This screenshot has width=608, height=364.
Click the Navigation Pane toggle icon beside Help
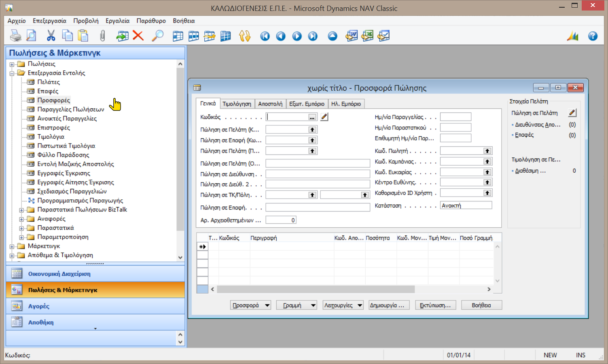573,36
